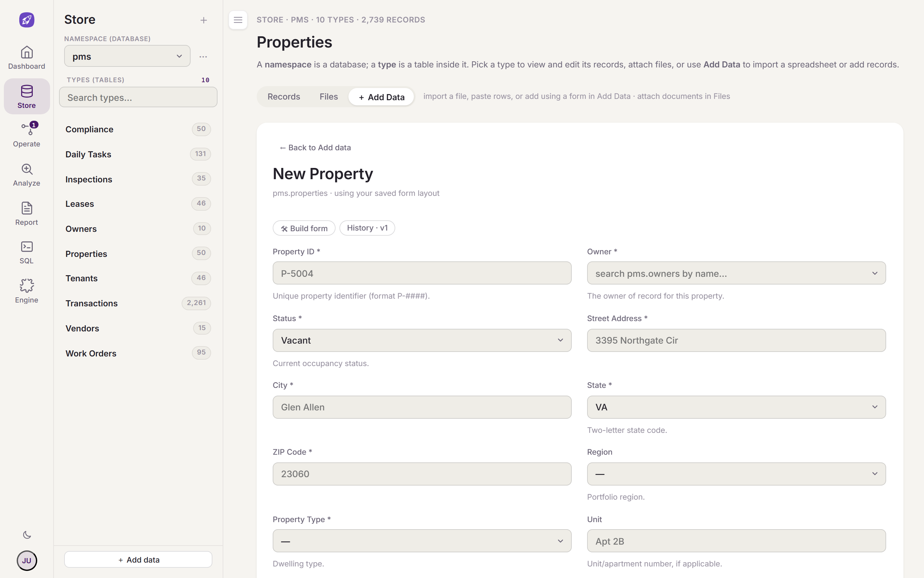The height and width of the screenshot is (578, 924).
Task: Open the SQL terminal icon
Action: [27, 253]
